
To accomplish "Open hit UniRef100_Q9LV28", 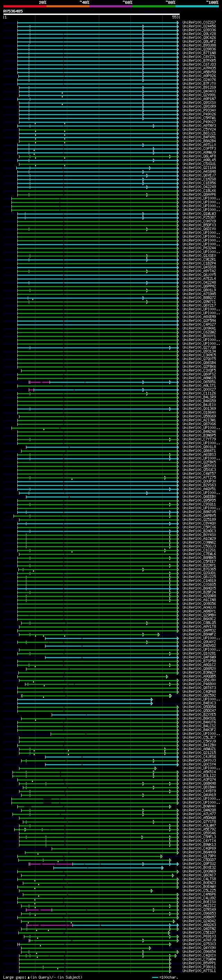I will [x=199, y=34].
